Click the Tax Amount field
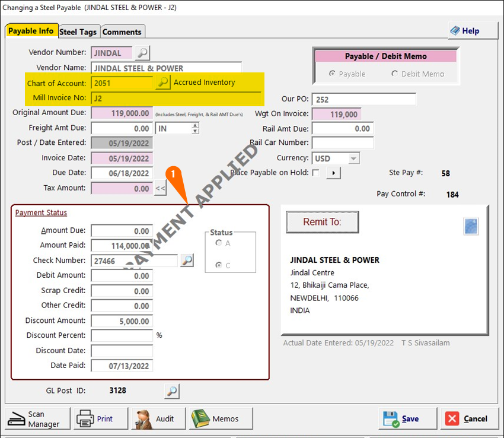Image resolution: width=504 pixels, height=438 pixels. [122, 188]
